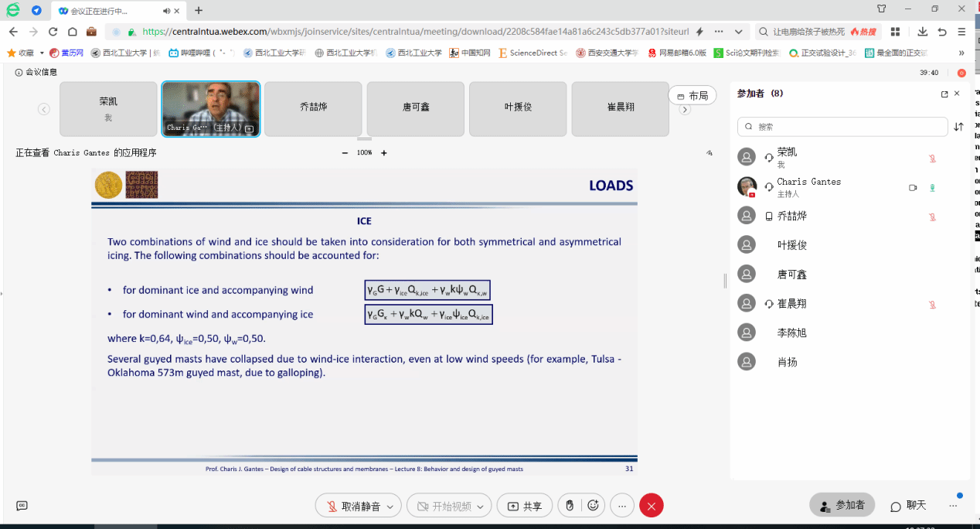980x529 pixels.
Task: Expand video options arrow beside 开始视频
Action: click(480, 507)
